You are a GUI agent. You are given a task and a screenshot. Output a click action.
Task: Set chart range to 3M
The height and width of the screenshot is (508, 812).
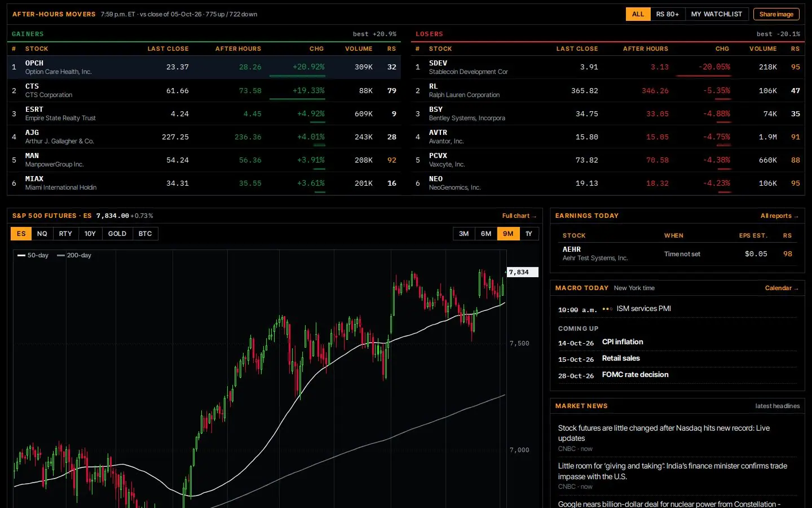(464, 234)
